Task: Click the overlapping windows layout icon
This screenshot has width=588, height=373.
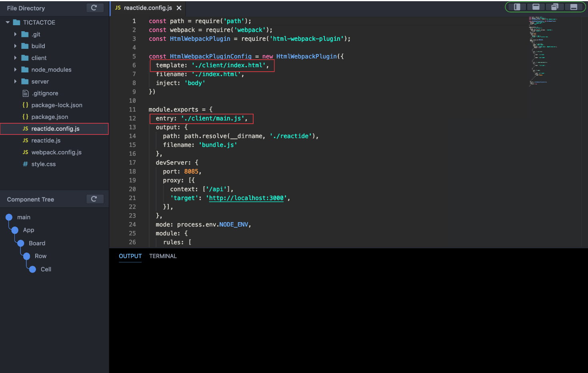Action: point(554,7)
